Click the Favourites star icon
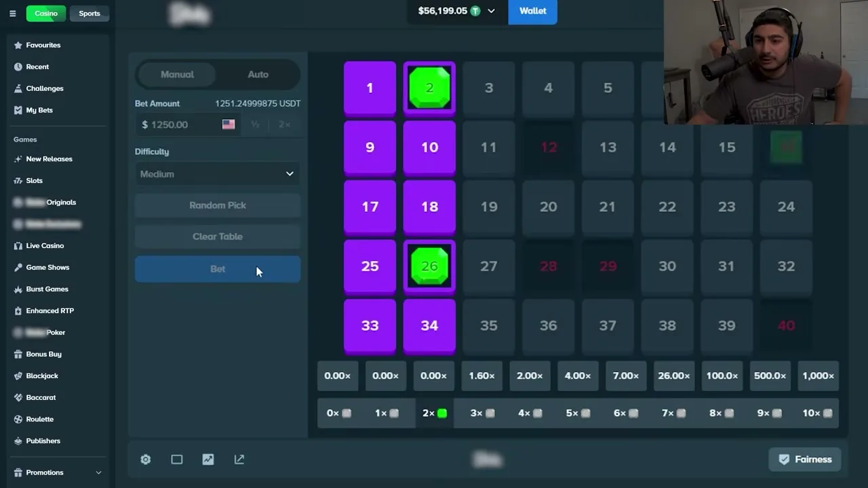868x488 pixels. tap(18, 45)
